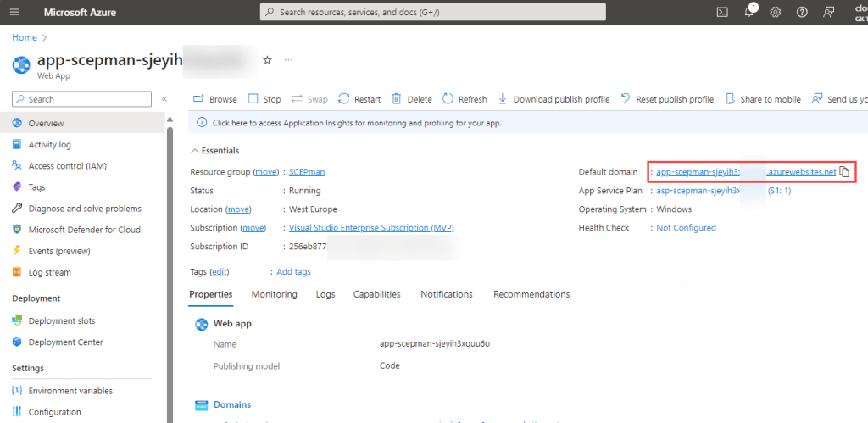Image resolution: width=868 pixels, height=423 pixels.
Task: Open Visual Studio Enterprise Subscription link
Action: tap(371, 227)
